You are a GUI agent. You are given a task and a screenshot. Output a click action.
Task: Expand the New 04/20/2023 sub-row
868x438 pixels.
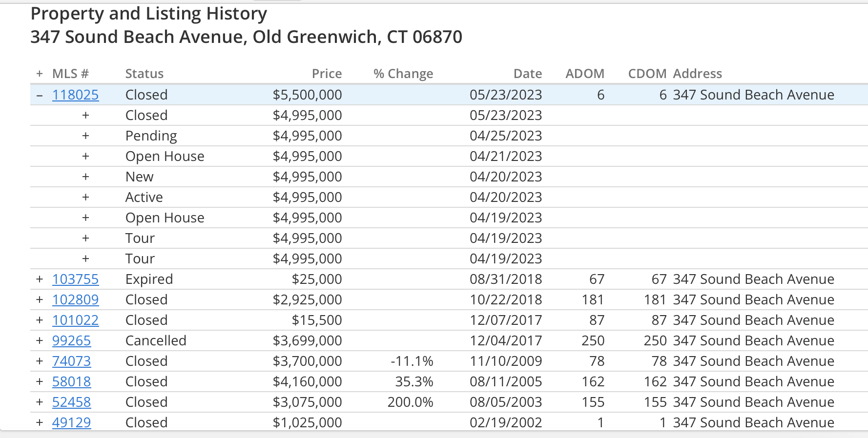click(85, 177)
